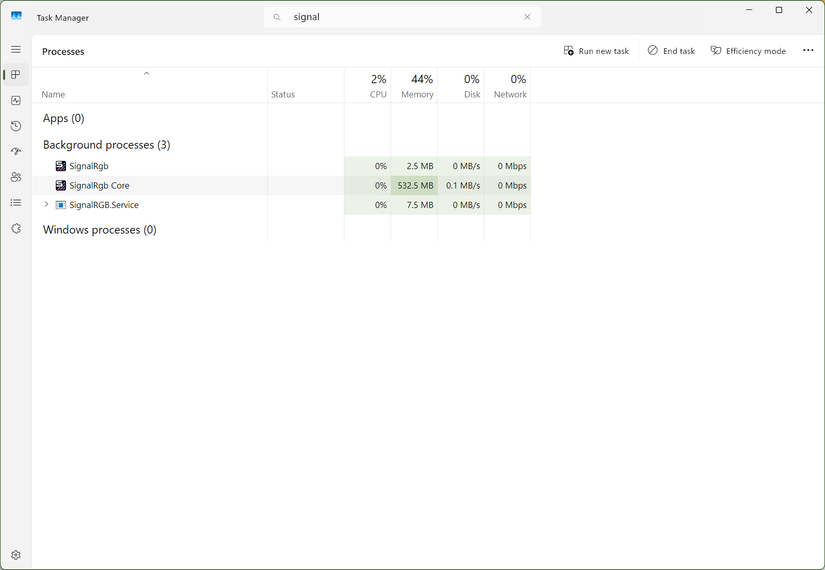This screenshot has height=570, width=825.
Task: Click the 7.5 MB memory cell
Action: (414, 205)
